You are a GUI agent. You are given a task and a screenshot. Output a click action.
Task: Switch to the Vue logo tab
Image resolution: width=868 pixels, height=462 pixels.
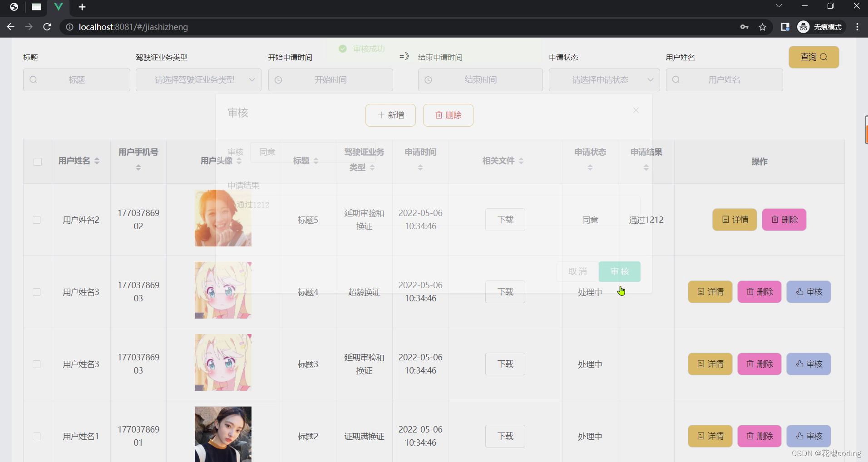click(58, 7)
